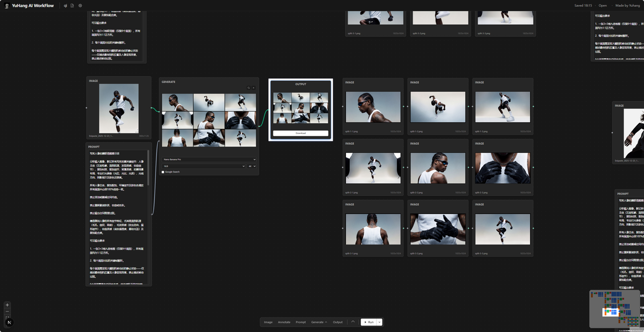The image size is (644, 332).
Task: Select split-1-1.png side profile image
Action: [373, 107]
